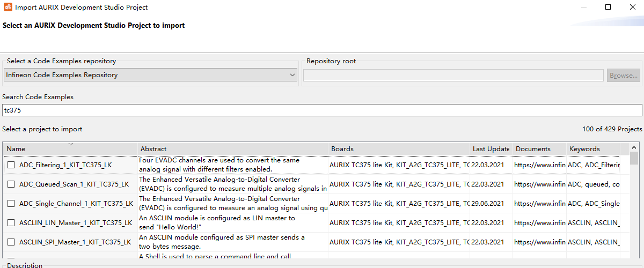Check the ADC_Filtering_1_KIT_TC375_LK project checkbox
The image size is (644, 268).
[x=11, y=165]
